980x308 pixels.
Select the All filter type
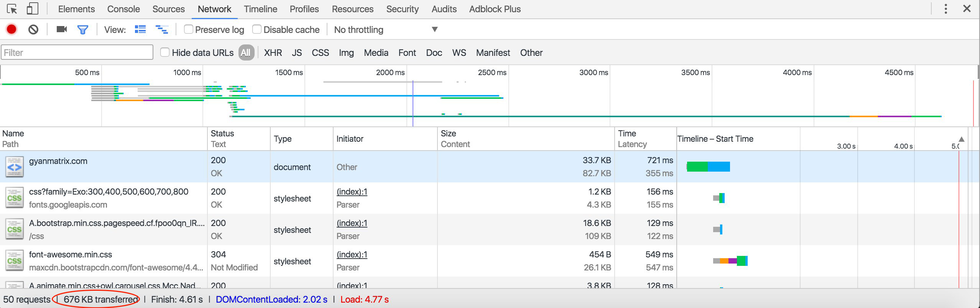tap(246, 52)
